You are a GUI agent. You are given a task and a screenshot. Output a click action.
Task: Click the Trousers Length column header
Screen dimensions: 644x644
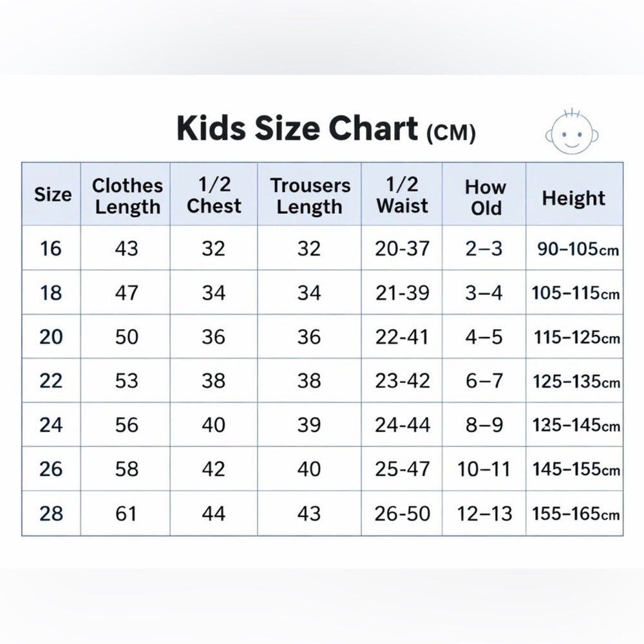coord(310,196)
